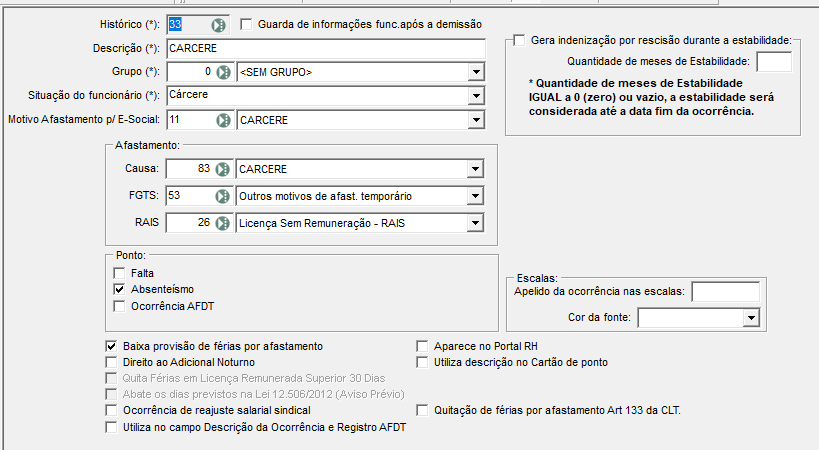This screenshot has width=819, height=450.
Task: Enable Guarda de informações func.após a demissão
Action: pos(246,24)
